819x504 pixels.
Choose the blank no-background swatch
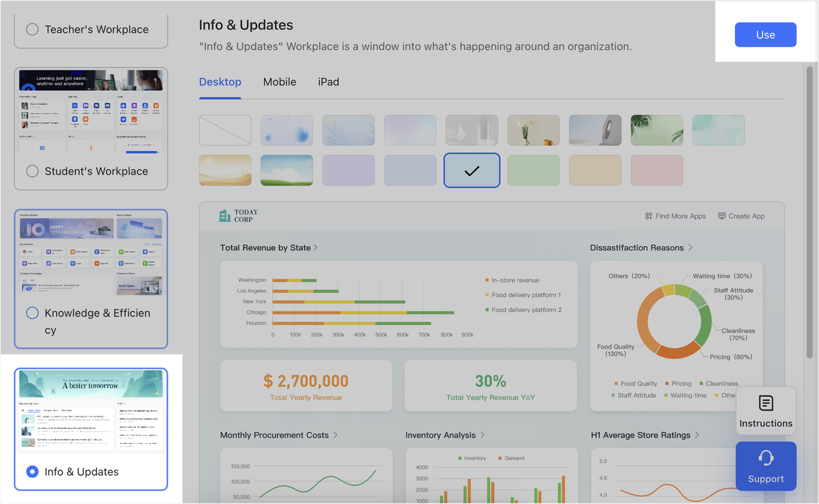[225, 130]
